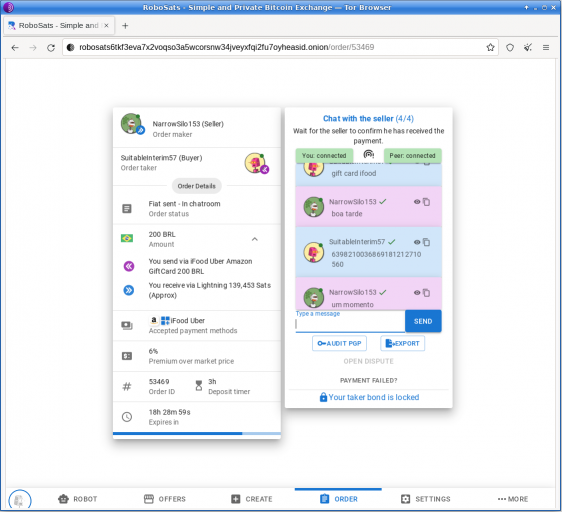The height and width of the screenshot is (512, 562).
Task: Toggle PGP view on the gift card code message
Action: pyautogui.click(x=417, y=242)
